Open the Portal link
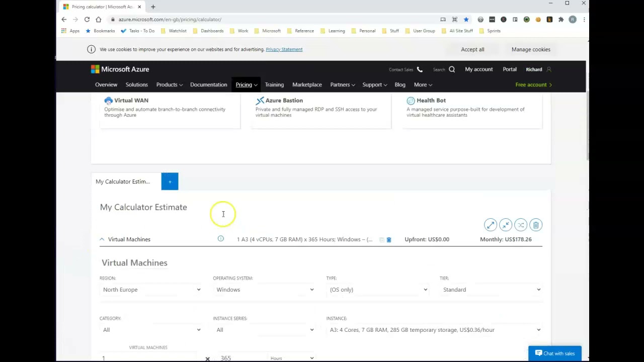Image resolution: width=644 pixels, height=362 pixels. [510, 69]
